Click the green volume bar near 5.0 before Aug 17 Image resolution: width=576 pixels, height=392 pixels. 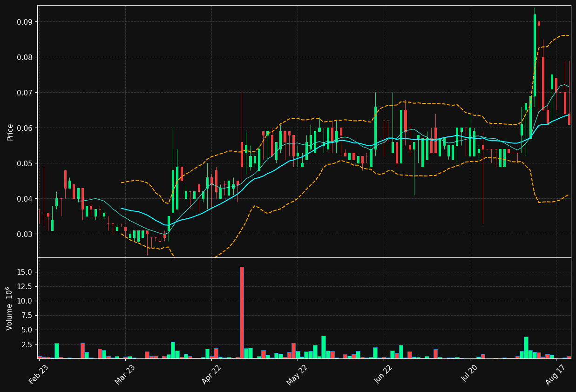(x=526, y=347)
